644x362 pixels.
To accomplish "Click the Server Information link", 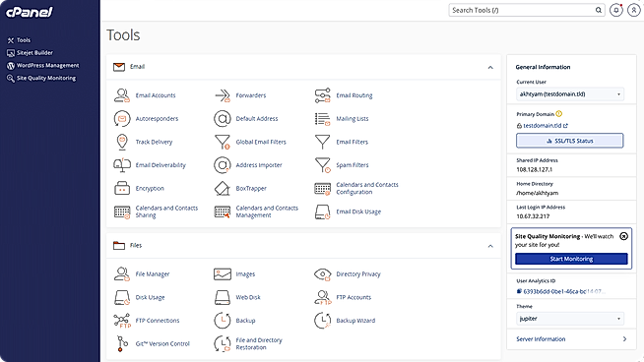I will tap(541, 339).
